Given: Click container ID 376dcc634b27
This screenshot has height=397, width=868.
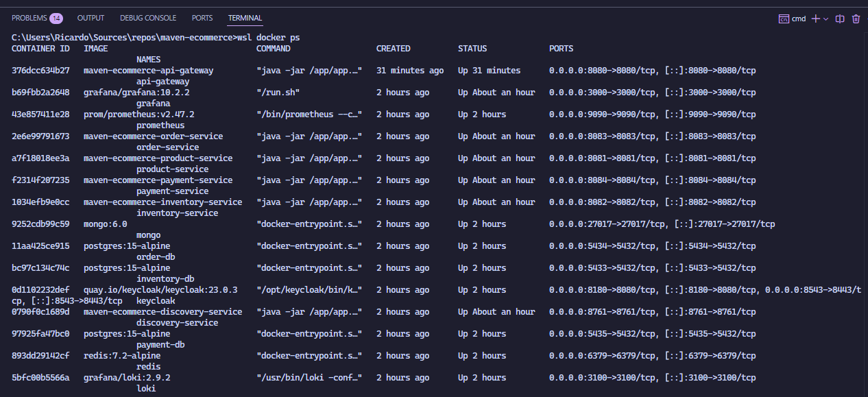Looking at the screenshot, I should [x=40, y=71].
